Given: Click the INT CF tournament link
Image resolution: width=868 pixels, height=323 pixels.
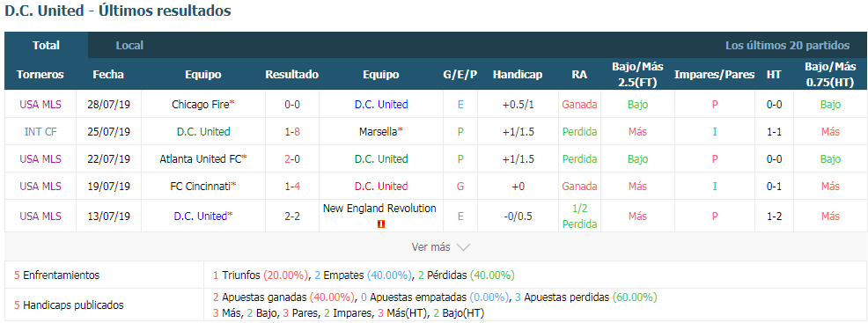Looking at the screenshot, I should click(40, 132).
